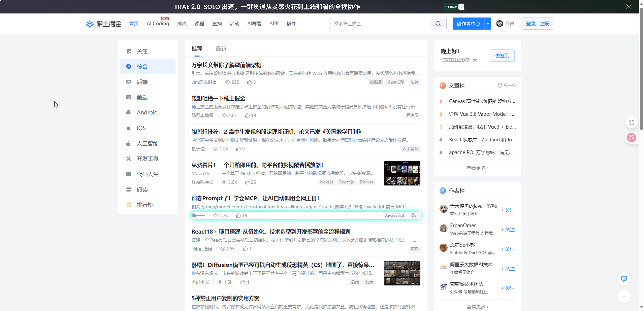This screenshot has height=311, width=644.
Task: Expand 查看更多 under 文章榜
Action: [x=477, y=168]
